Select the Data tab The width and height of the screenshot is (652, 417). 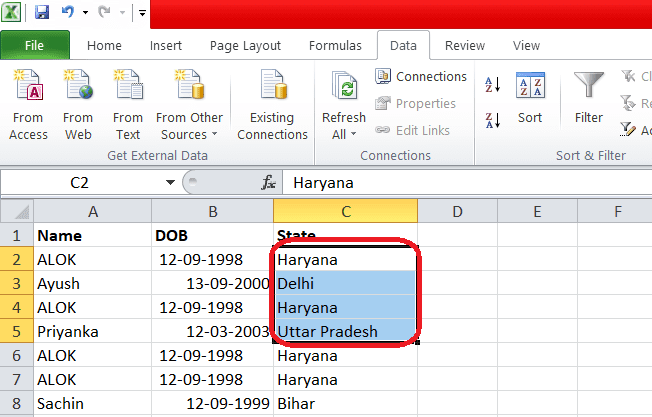tap(403, 45)
